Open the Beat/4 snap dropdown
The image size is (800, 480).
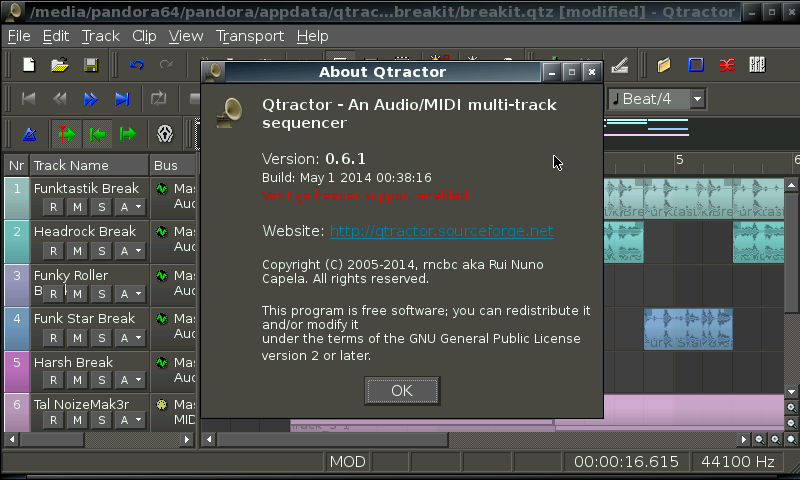coord(697,98)
